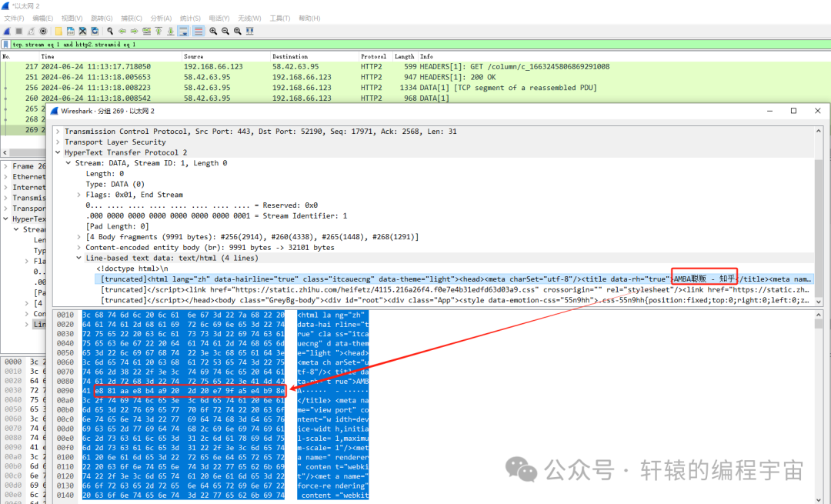Select packet 260 DATA[1] row
Screen dimensions: 831x504
tap(415, 98)
